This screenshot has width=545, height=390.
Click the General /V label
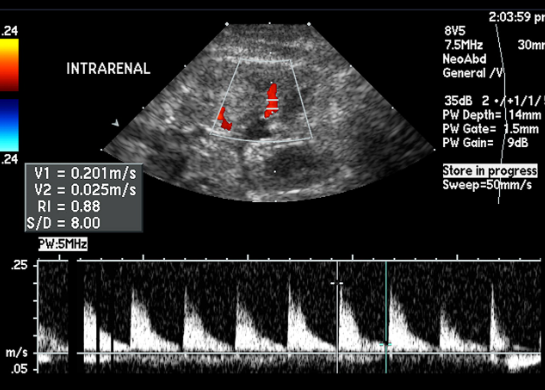coord(473,73)
